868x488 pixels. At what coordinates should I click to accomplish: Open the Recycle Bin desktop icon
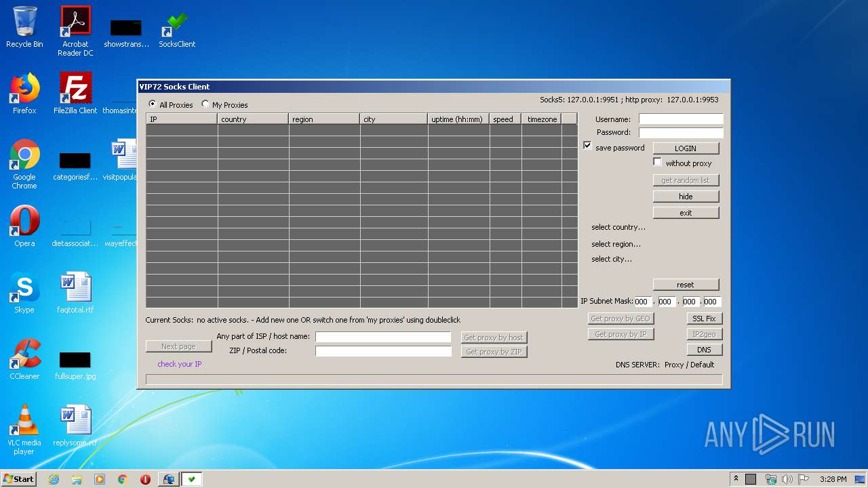(24, 27)
